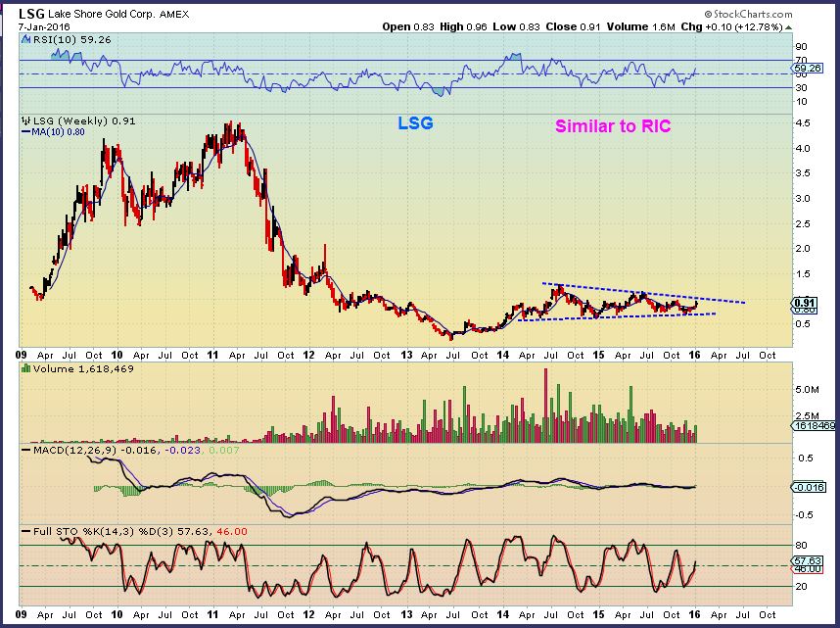Click year 13 on the price chart date axis
Screen dimensions: 840x628
pos(406,355)
